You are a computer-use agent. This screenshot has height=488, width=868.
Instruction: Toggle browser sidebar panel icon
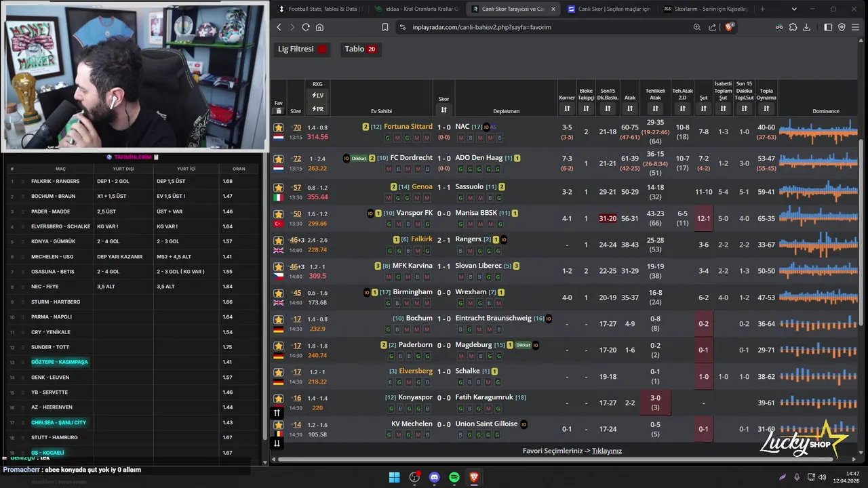click(828, 27)
